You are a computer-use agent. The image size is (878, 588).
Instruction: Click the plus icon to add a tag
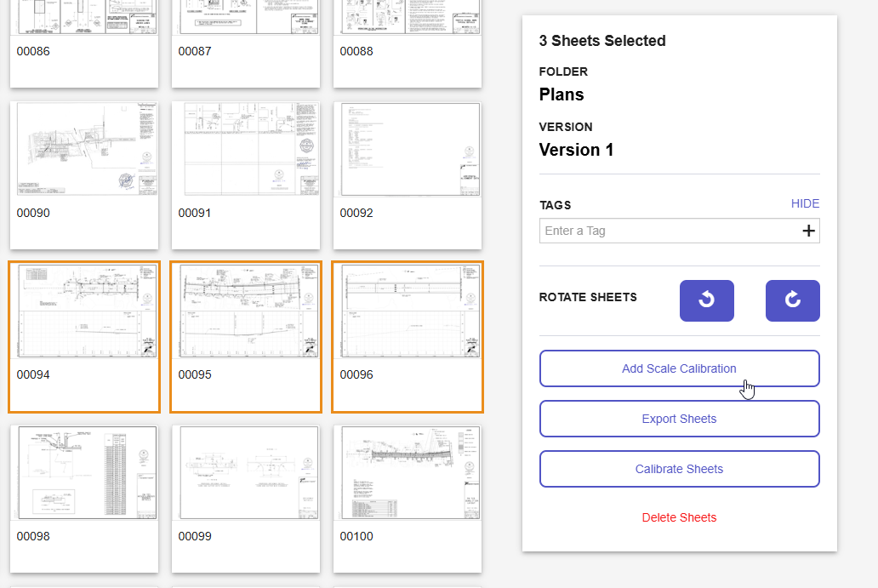tap(807, 230)
